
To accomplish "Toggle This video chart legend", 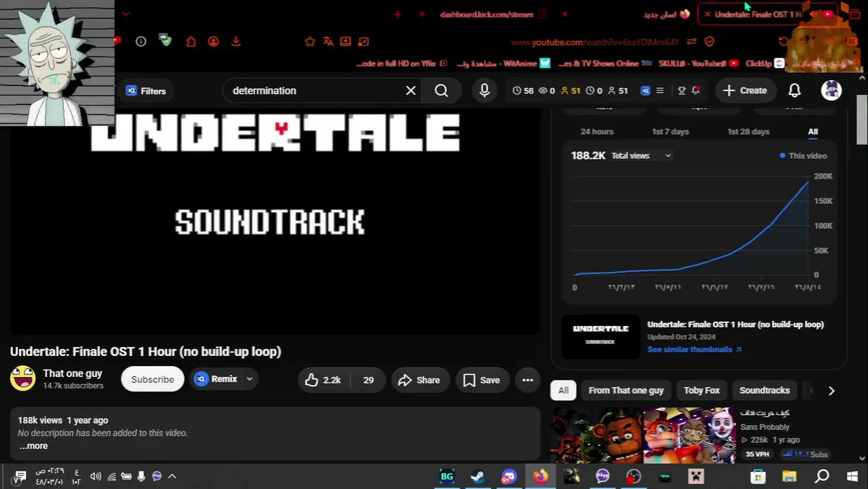I will pos(803,156).
